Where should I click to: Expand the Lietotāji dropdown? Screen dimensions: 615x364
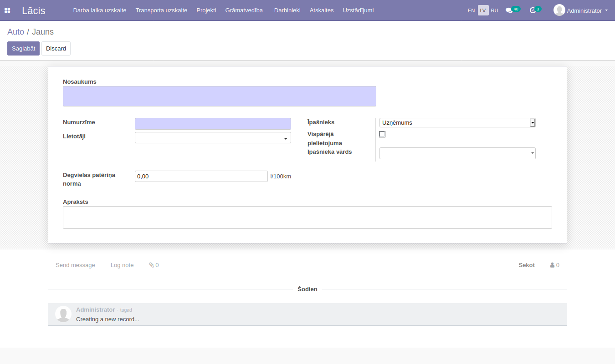pyautogui.click(x=213, y=138)
